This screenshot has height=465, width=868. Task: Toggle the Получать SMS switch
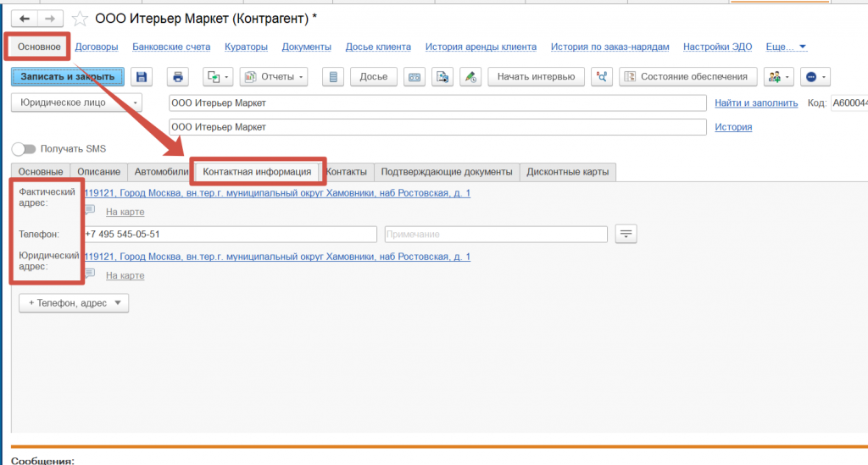[x=24, y=149]
